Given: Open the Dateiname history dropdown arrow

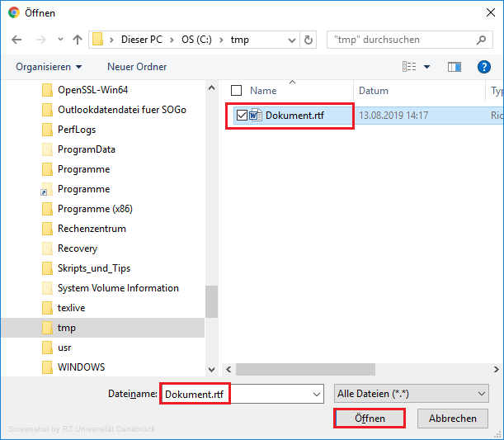Looking at the screenshot, I should 317,395.
